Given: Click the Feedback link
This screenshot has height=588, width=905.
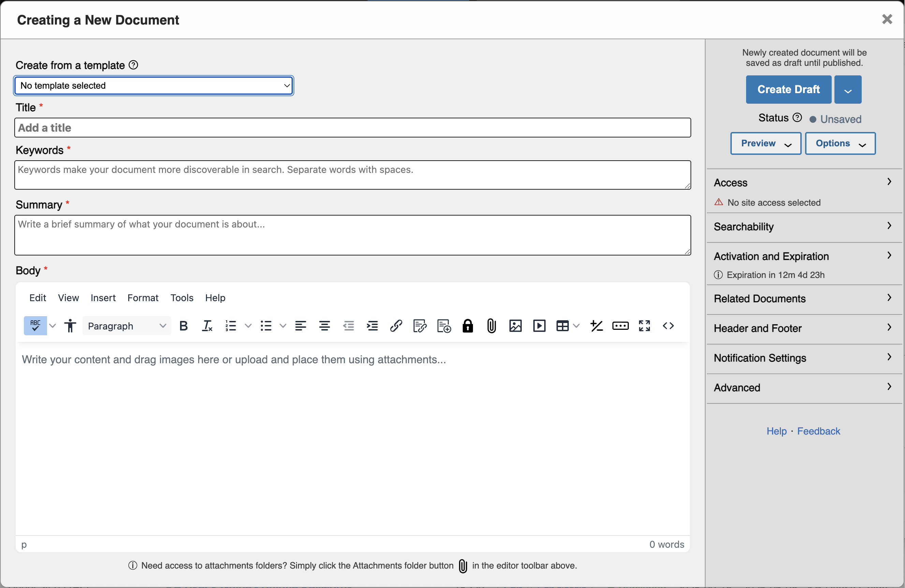Looking at the screenshot, I should pos(818,431).
